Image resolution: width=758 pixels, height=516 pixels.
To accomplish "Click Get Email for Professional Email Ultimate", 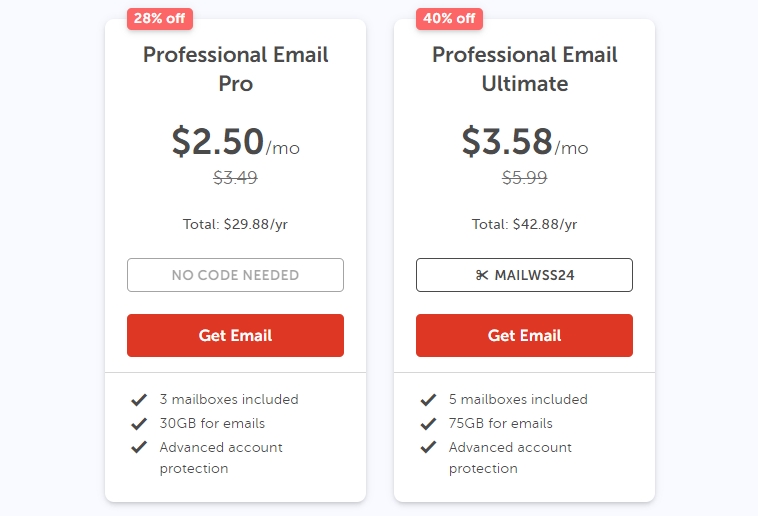I will pyautogui.click(x=524, y=335).
